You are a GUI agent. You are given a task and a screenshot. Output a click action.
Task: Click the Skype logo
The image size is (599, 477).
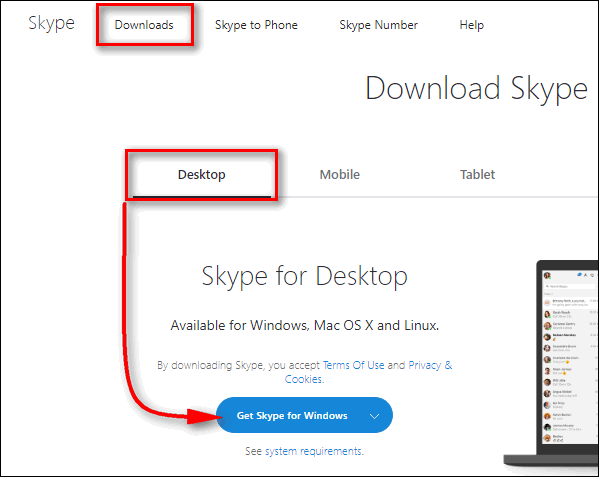point(52,23)
